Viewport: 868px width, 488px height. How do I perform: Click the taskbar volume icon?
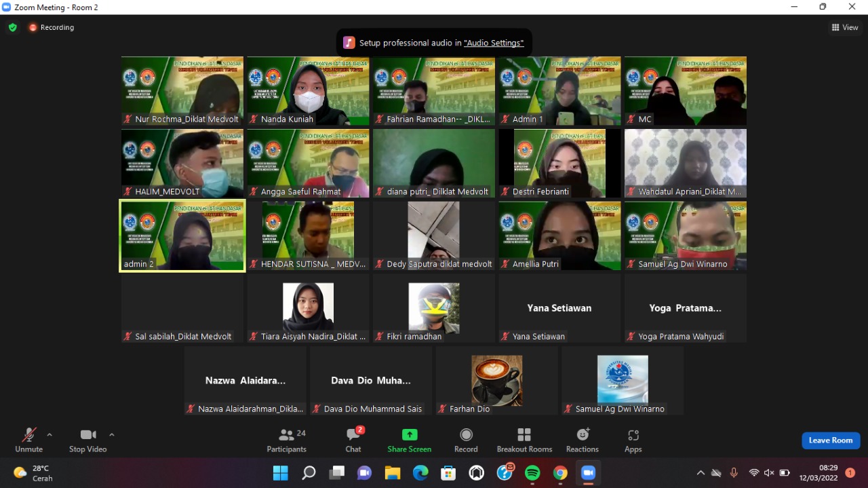(769, 473)
